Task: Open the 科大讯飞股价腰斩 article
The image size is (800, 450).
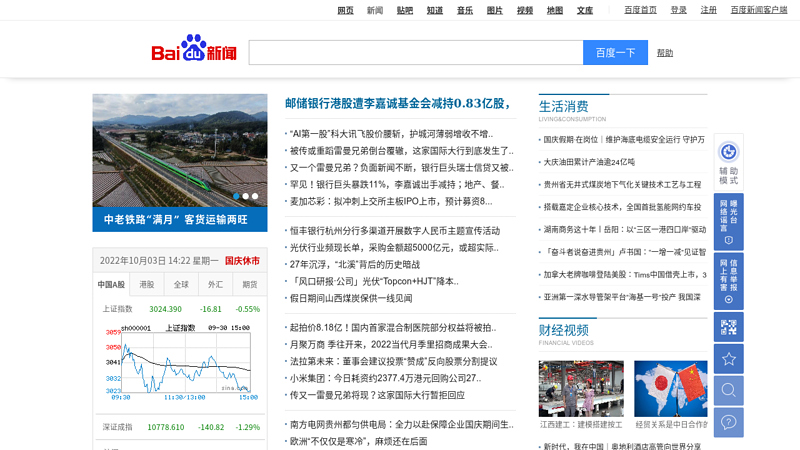Action: tap(391, 134)
